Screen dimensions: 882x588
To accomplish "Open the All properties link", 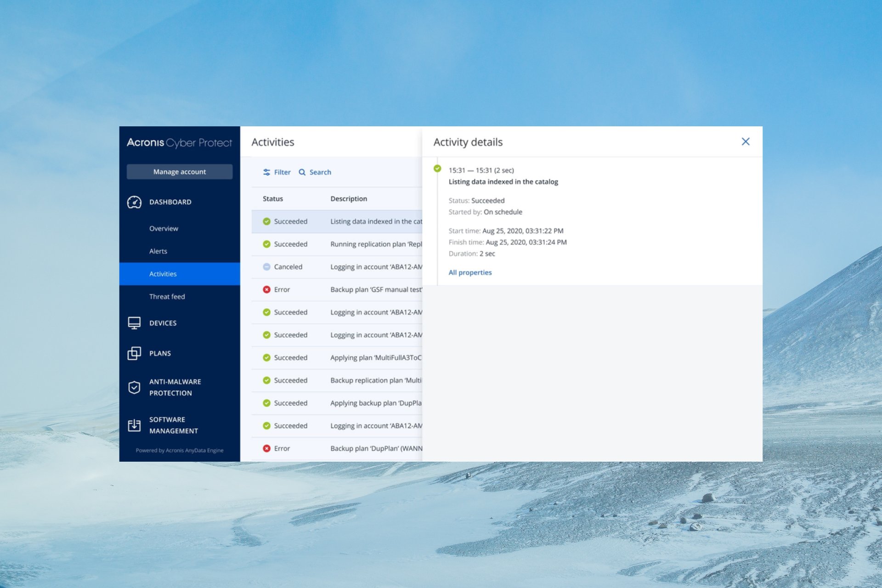I will point(470,272).
